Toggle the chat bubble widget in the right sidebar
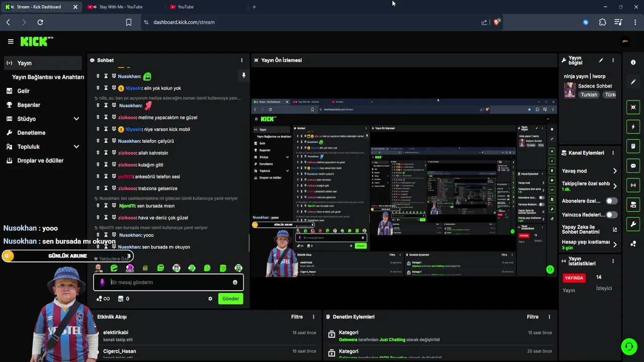 coord(633,166)
